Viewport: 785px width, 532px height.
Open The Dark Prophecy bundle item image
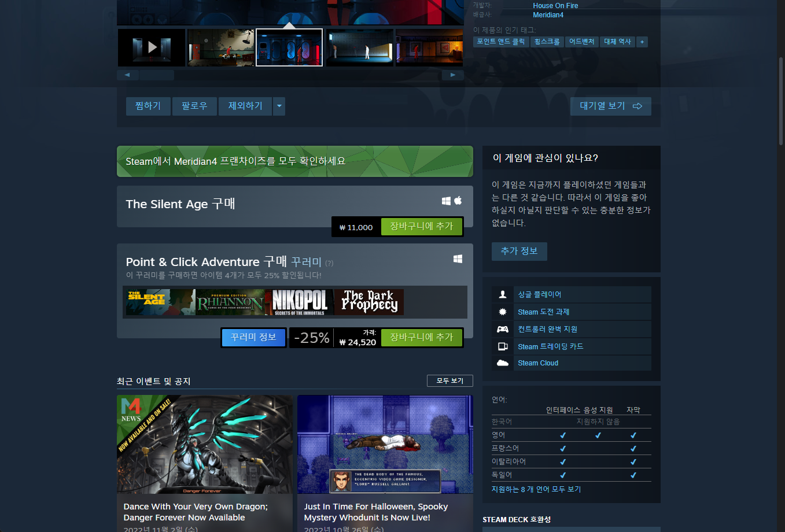369,302
